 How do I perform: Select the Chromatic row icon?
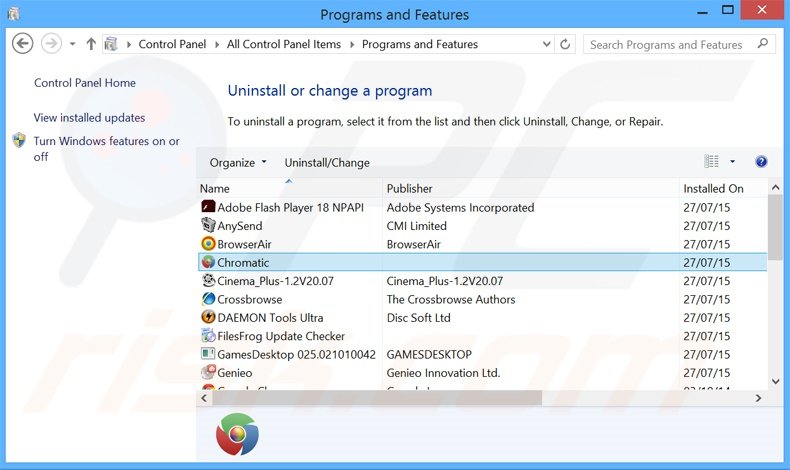(x=208, y=262)
